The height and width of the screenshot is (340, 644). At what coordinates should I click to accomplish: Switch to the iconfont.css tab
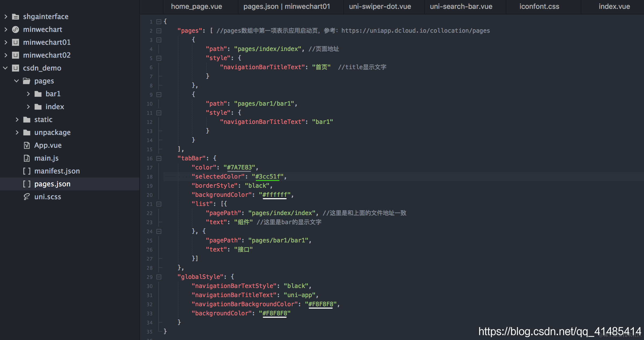539,6
